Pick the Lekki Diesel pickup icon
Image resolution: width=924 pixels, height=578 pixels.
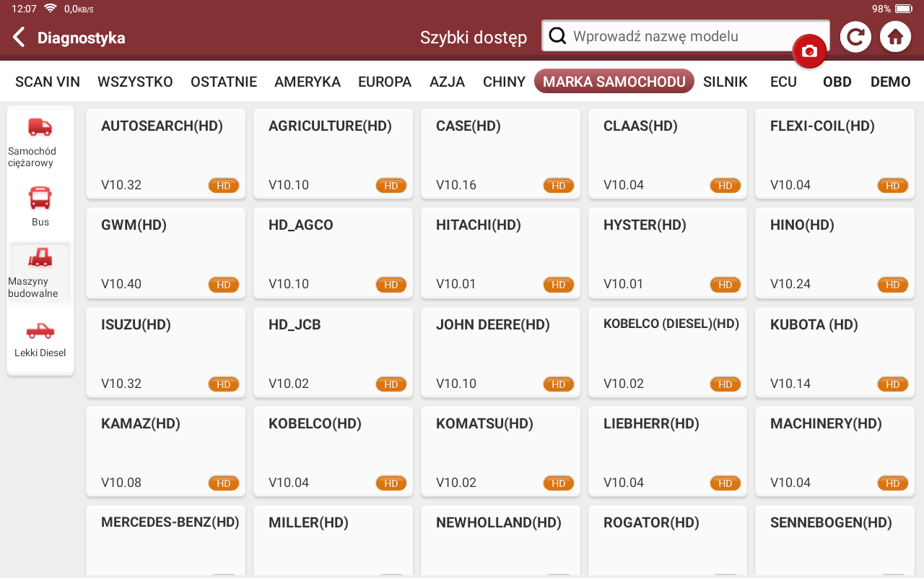tap(40, 331)
